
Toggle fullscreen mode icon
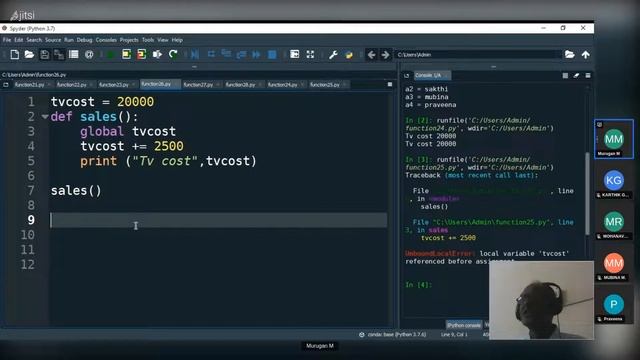(x=310, y=54)
